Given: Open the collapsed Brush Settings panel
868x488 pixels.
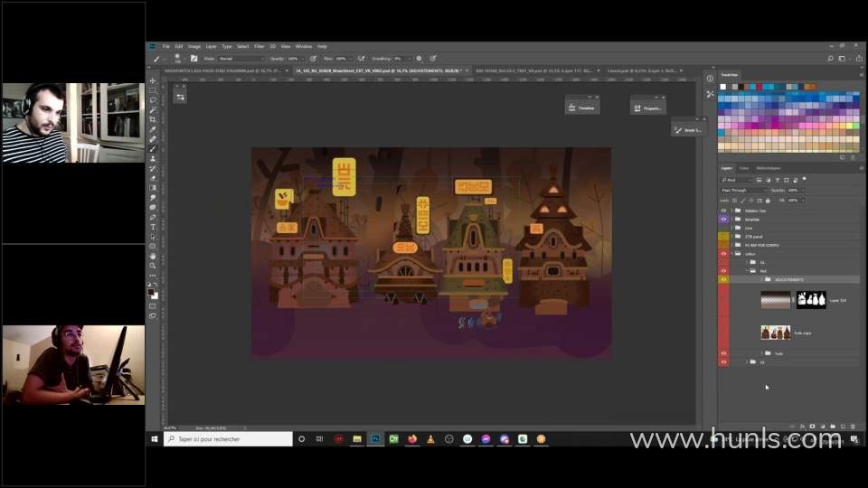Looking at the screenshot, I should coord(689,130).
